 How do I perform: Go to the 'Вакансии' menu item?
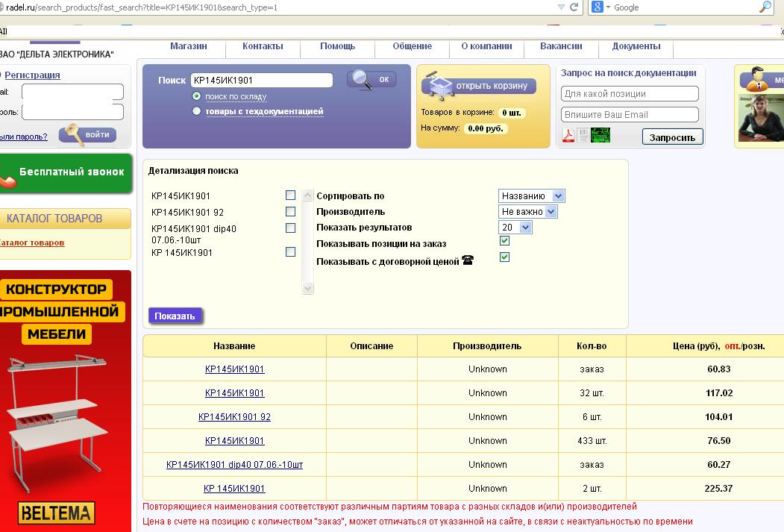561,46
